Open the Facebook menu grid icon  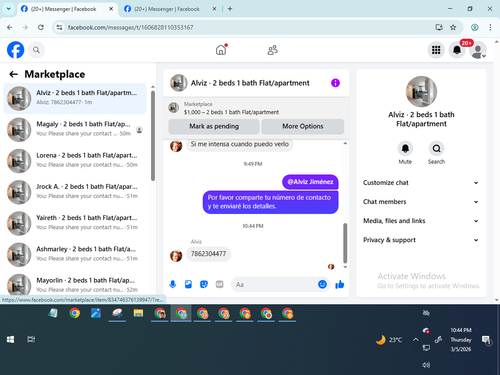[436, 50]
